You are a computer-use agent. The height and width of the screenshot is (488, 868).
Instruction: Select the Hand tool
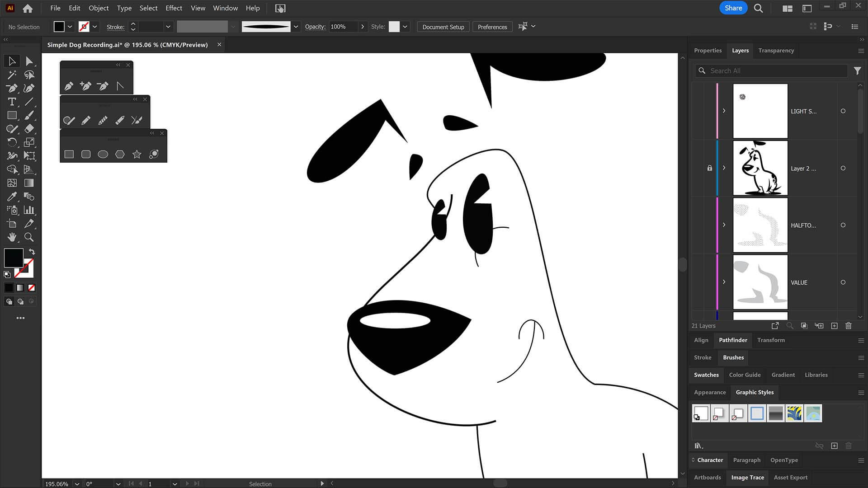click(x=12, y=237)
